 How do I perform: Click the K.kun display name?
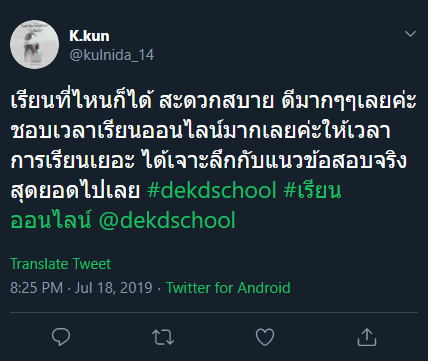tap(89, 36)
